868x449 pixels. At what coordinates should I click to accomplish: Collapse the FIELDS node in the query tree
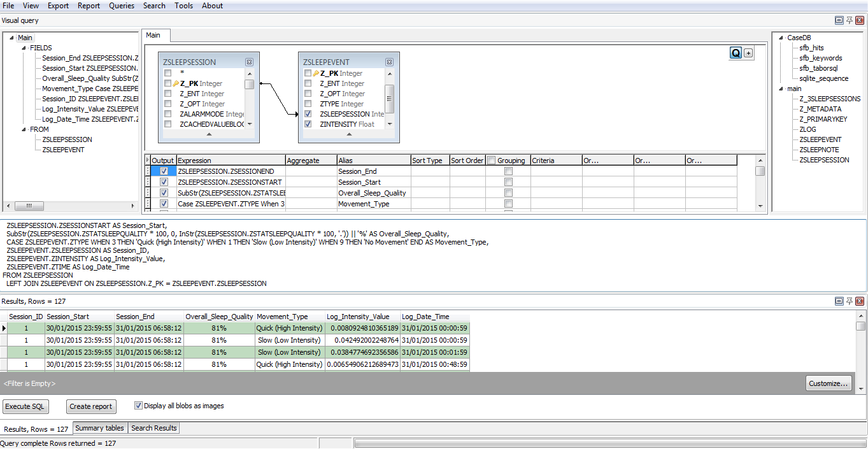[x=24, y=48]
